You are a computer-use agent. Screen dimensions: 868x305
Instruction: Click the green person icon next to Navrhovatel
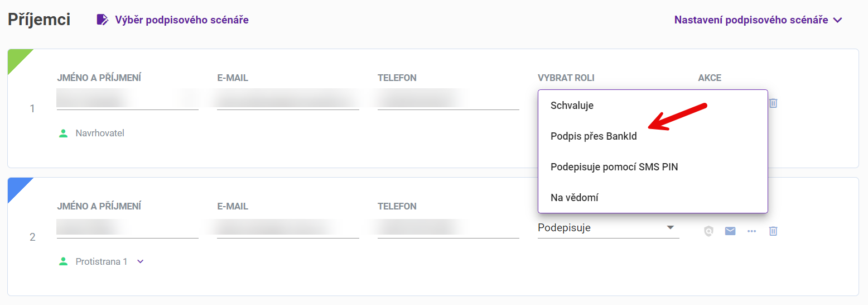click(64, 133)
